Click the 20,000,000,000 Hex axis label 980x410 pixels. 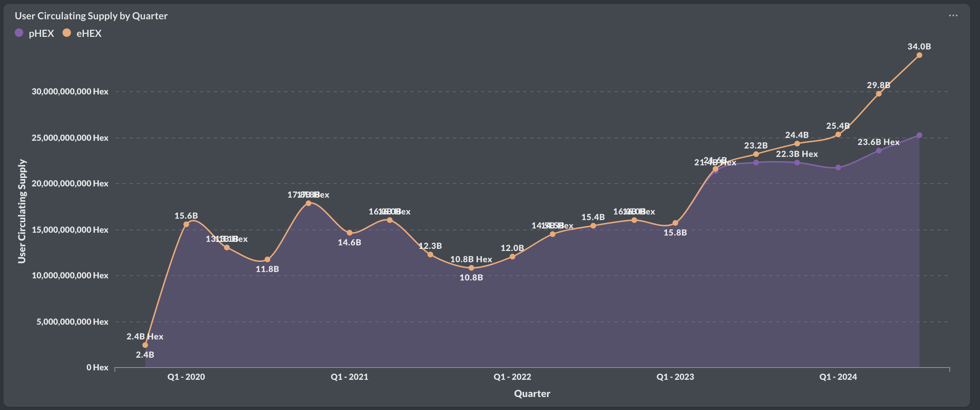(70, 184)
